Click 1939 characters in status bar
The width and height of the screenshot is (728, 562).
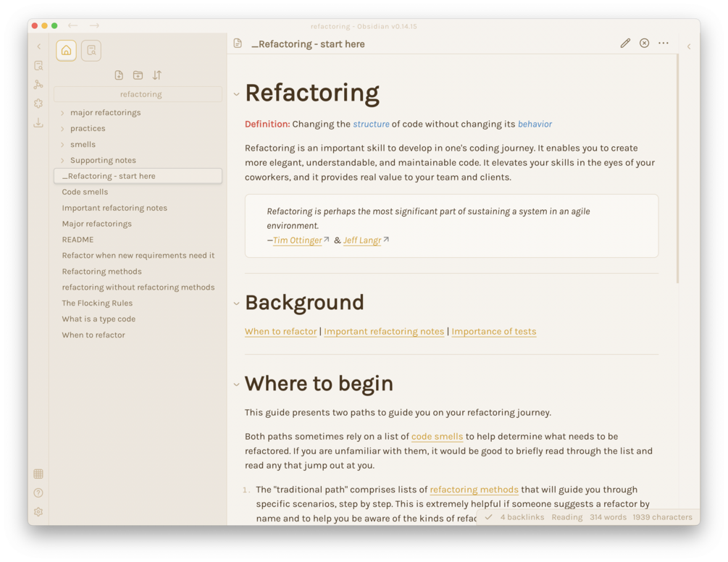point(662,517)
